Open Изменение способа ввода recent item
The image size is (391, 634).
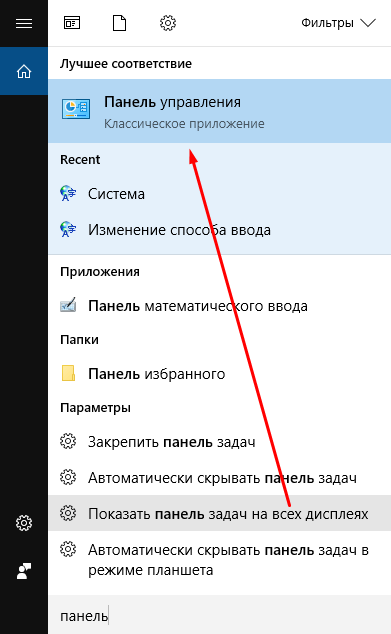coord(220,230)
